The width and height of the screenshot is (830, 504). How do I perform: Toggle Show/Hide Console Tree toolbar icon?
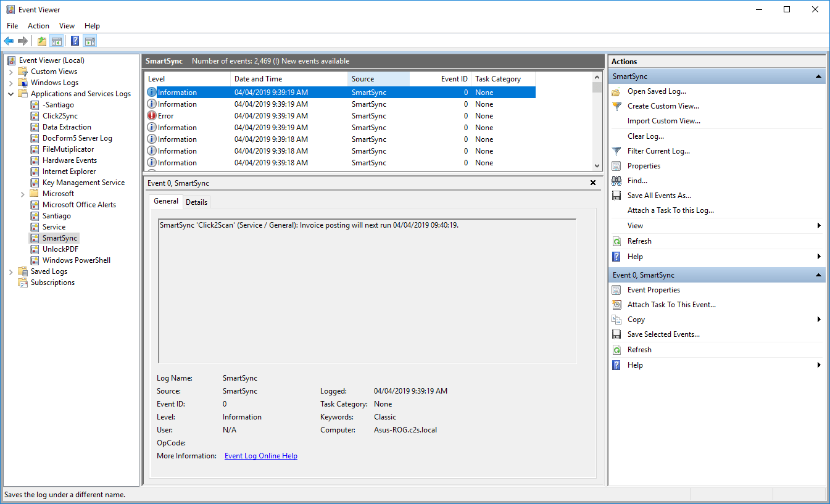[x=57, y=41]
